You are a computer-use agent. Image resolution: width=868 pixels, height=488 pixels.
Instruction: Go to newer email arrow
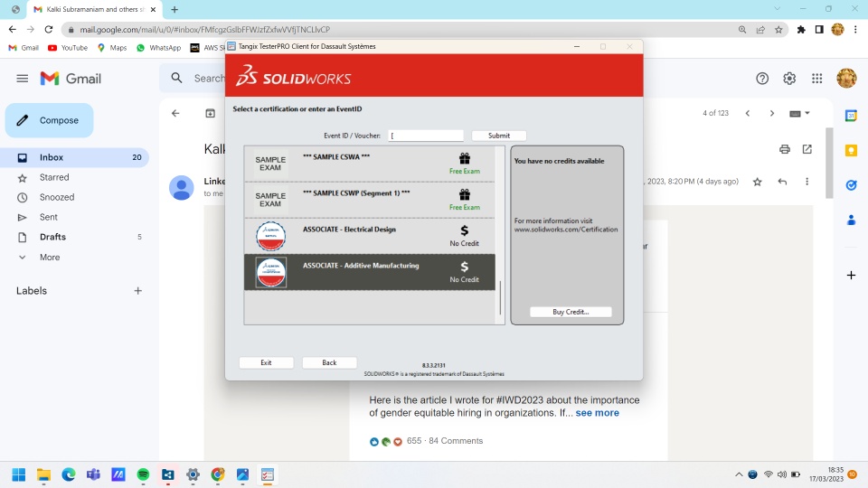[x=748, y=114]
